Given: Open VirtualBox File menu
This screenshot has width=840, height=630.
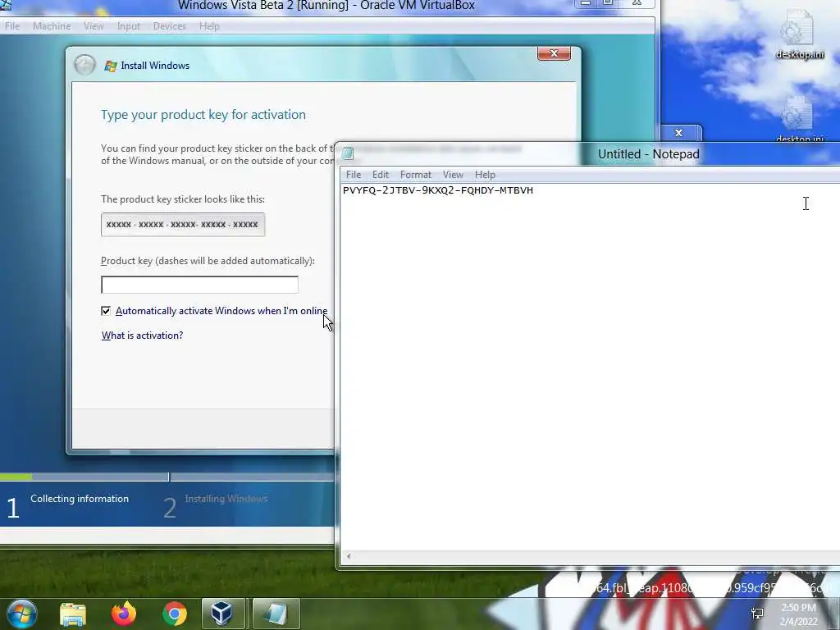Looking at the screenshot, I should point(11,25).
